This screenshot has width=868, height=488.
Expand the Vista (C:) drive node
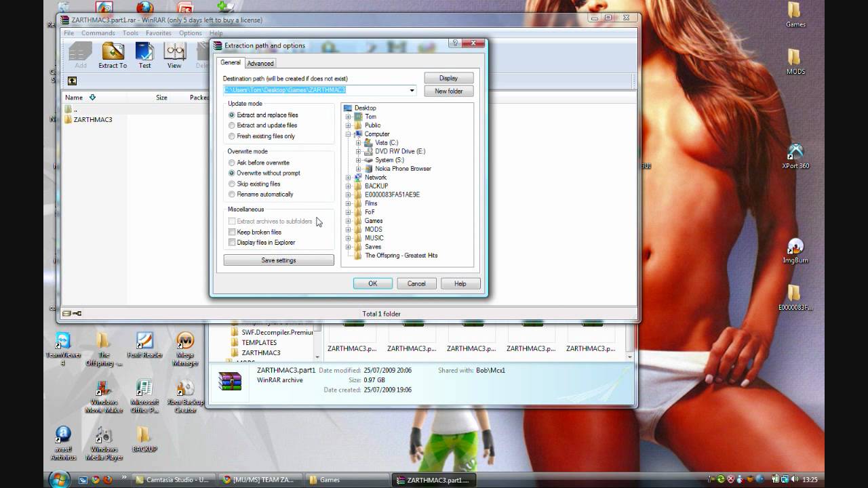[359, 143]
